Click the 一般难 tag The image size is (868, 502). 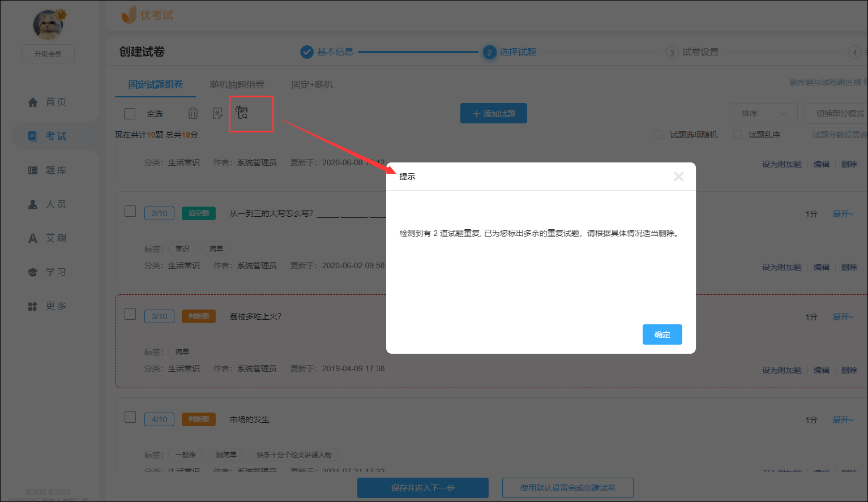[186, 454]
